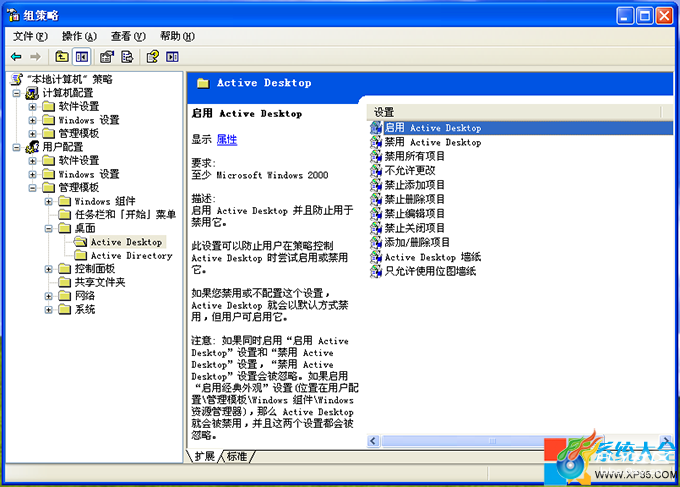Select 系统 tree item label
Image resolution: width=680 pixels, height=487 pixels.
[x=85, y=310]
